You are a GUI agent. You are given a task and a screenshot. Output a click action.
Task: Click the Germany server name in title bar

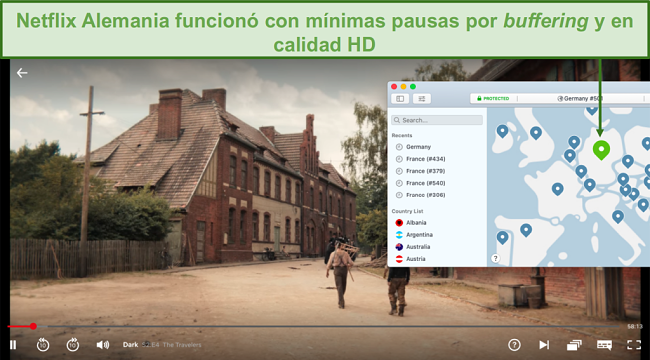580,99
